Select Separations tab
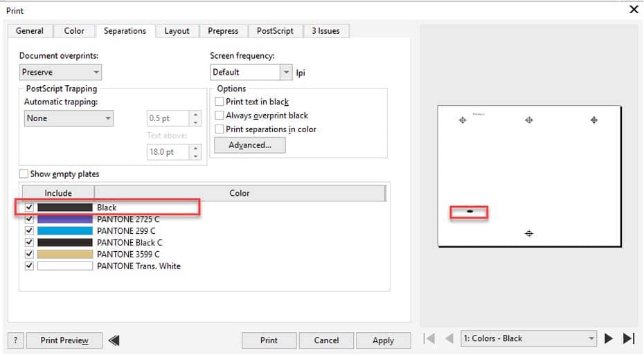This screenshot has width=644, height=357. coord(125,30)
